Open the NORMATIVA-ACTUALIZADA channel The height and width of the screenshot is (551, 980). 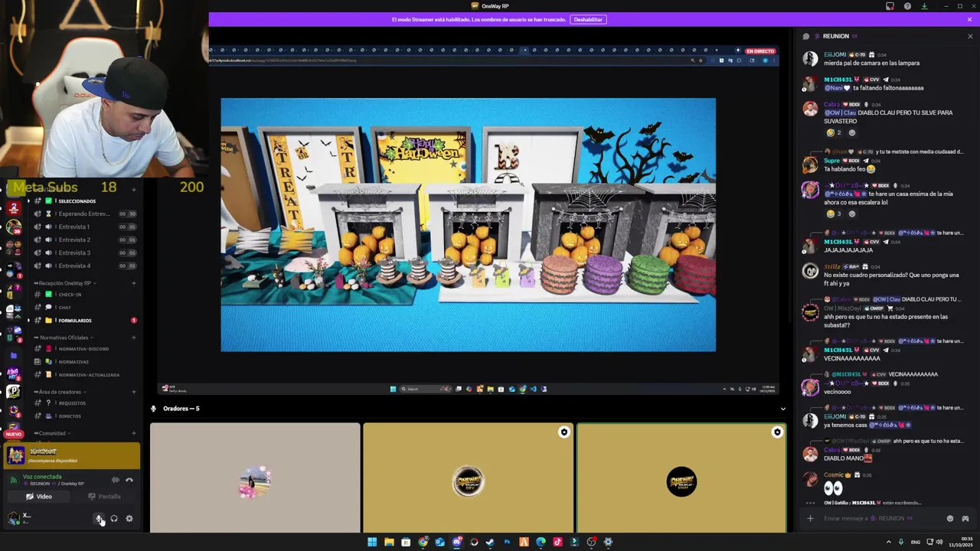click(x=84, y=375)
